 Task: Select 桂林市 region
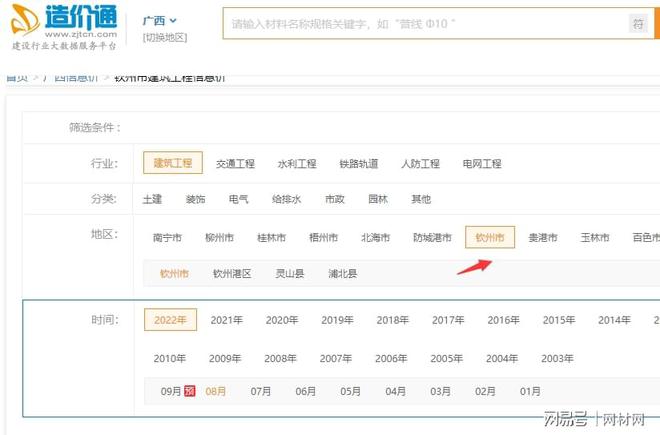(272, 238)
